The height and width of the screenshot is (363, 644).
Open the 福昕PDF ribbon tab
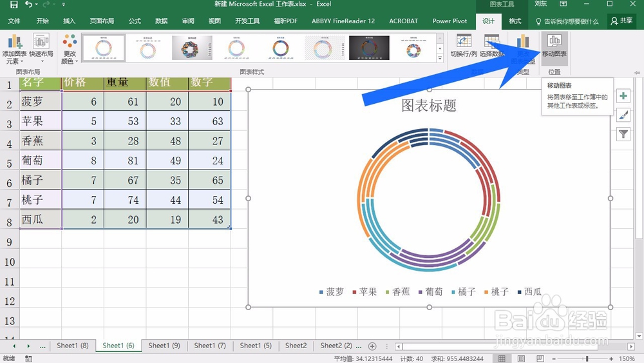point(285,21)
